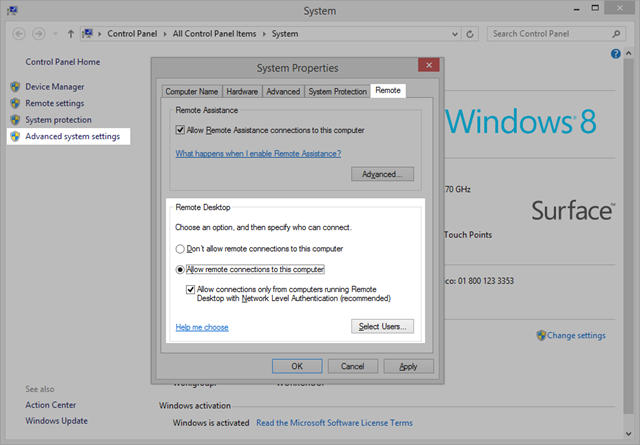Click the Apply button
This screenshot has width=640, height=445.
tap(409, 366)
